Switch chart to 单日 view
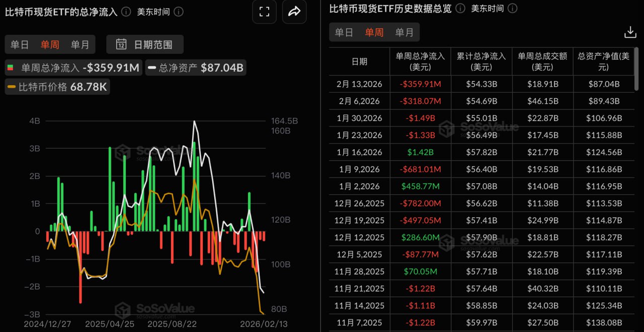This screenshot has width=644, height=332. point(20,44)
